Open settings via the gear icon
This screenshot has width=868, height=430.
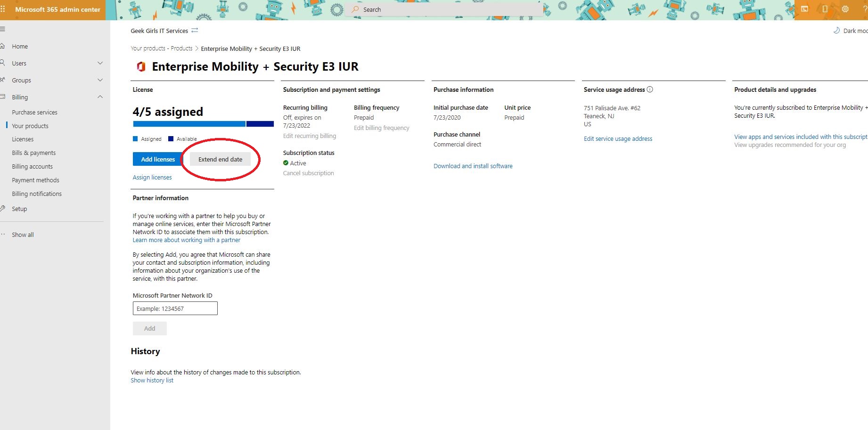point(845,9)
